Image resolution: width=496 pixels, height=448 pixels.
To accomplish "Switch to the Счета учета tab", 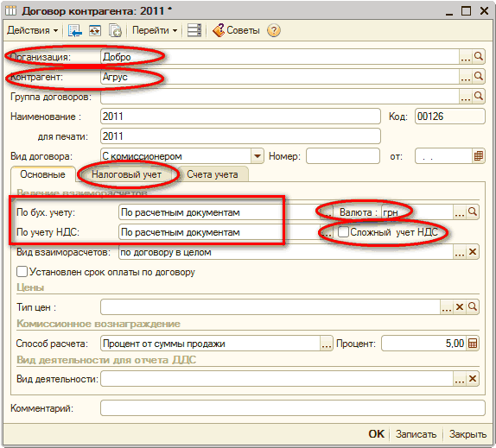I will [x=213, y=174].
